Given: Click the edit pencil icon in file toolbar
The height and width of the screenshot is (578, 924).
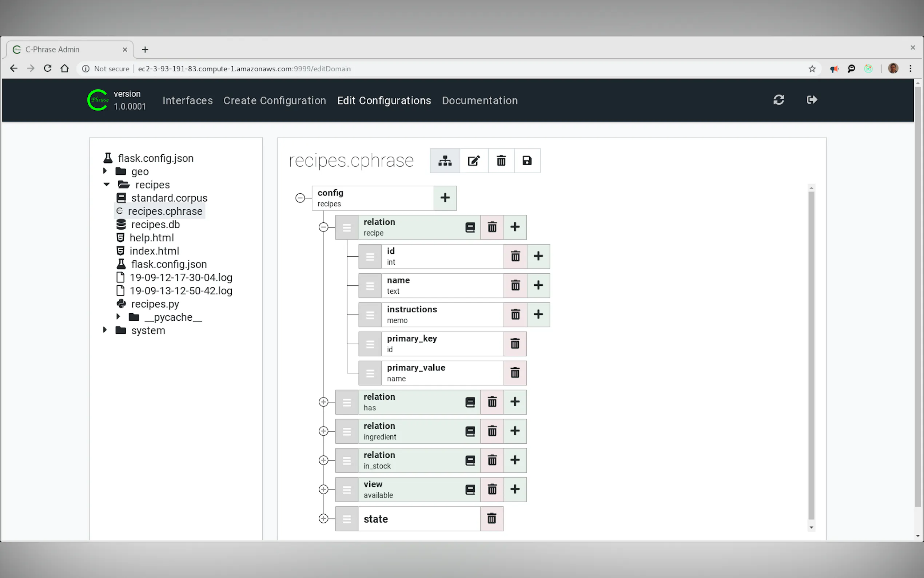Looking at the screenshot, I should click(x=474, y=161).
